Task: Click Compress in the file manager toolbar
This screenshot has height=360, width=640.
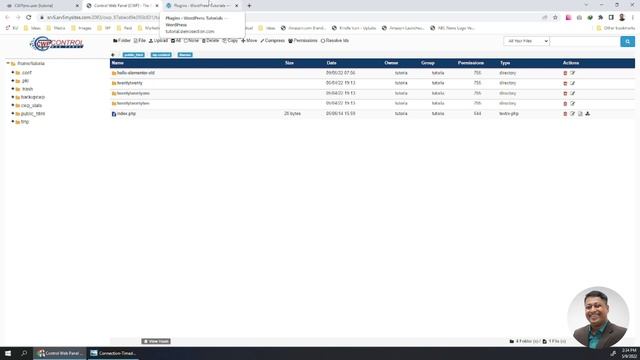Action: click(x=272, y=41)
